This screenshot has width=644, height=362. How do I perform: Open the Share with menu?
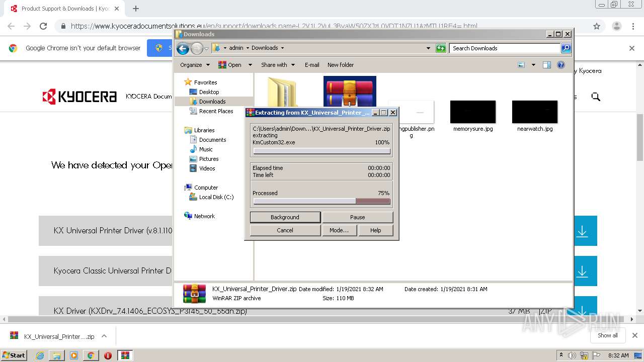pos(277,65)
